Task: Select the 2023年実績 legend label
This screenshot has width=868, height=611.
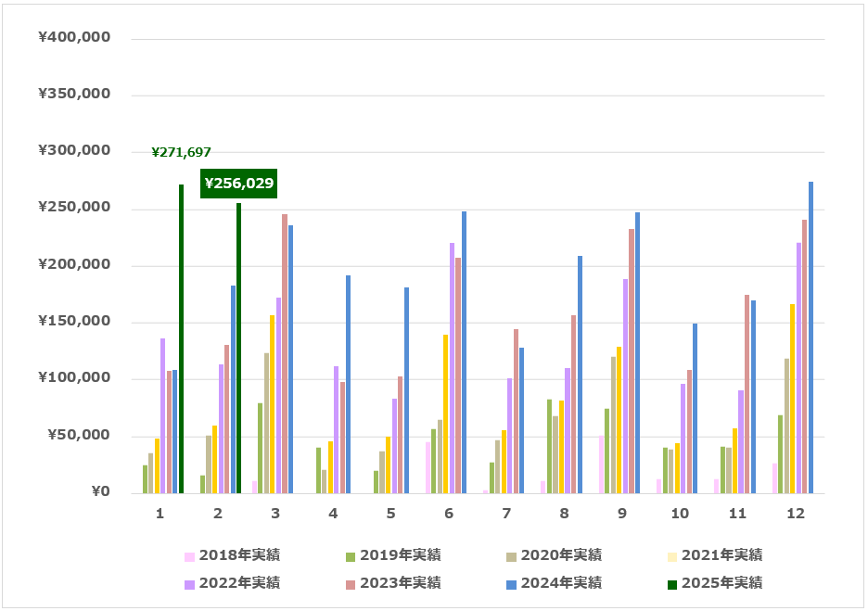Action: pyautogui.click(x=401, y=583)
